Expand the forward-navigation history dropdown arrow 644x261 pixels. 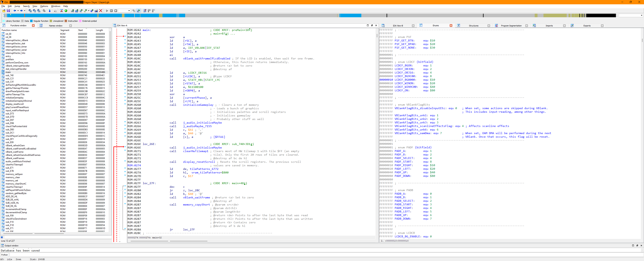(x=25, y=11)
